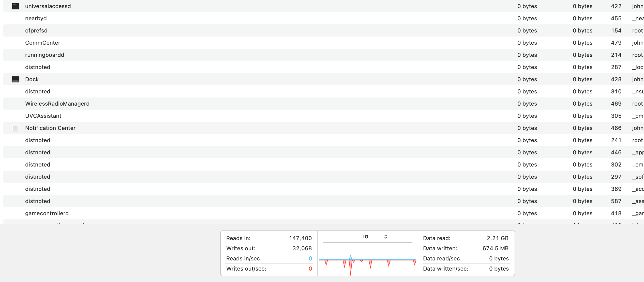Image resolution: width=644 pixels, height=282 pixels.
Task: Click the universalaccessd row icon to highlight it
Action: click(16, 6)
